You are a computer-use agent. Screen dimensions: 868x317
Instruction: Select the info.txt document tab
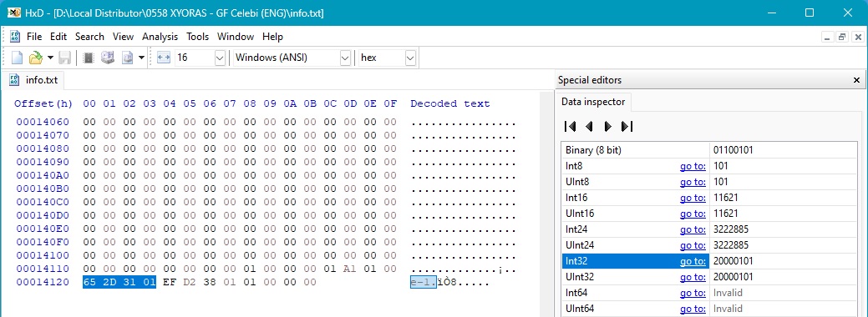(33, 80)
